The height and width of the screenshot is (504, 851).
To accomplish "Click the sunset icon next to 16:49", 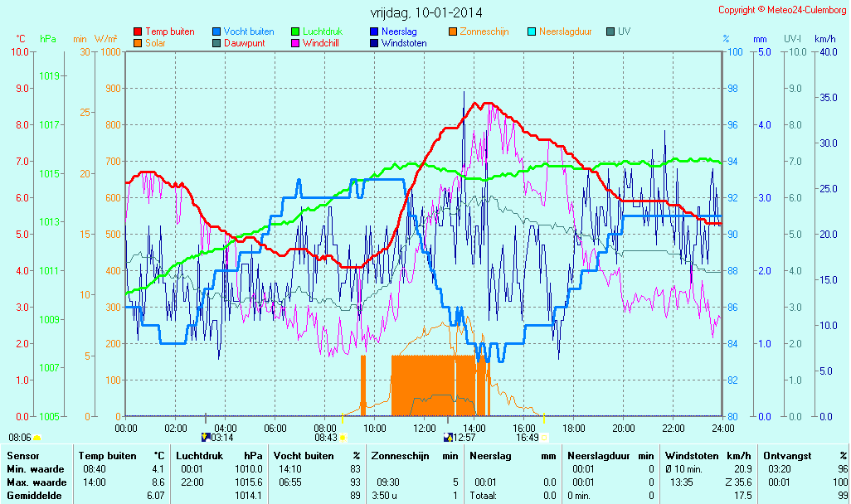I will (x=545, y=437).
